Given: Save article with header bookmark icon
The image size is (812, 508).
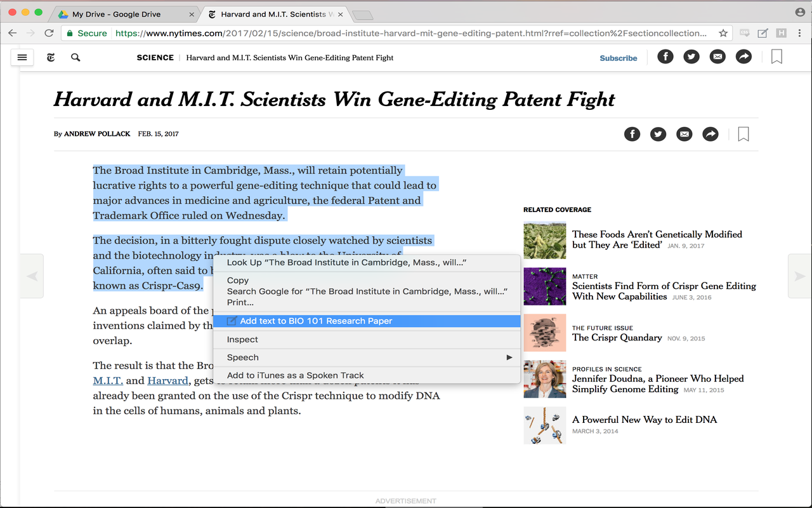Looking at the screenshot, I should 776,57.
